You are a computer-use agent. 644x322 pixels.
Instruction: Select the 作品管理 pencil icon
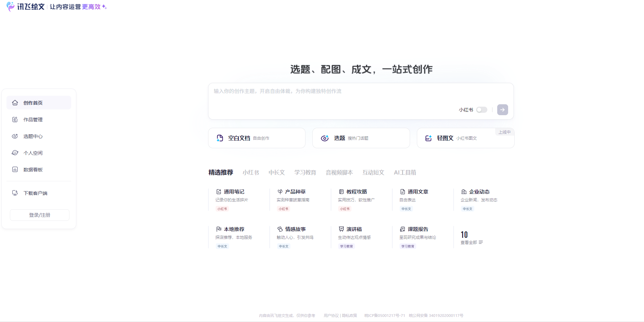point(15,119)
